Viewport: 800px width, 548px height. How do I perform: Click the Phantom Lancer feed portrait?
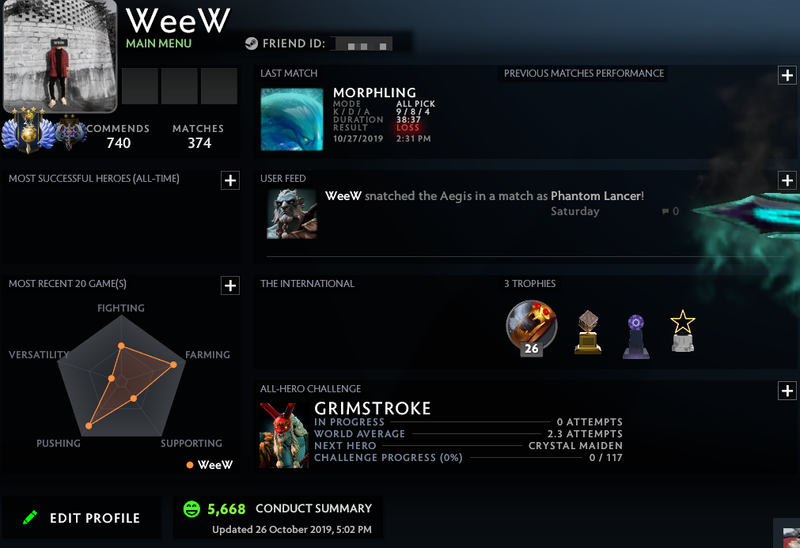292,214
